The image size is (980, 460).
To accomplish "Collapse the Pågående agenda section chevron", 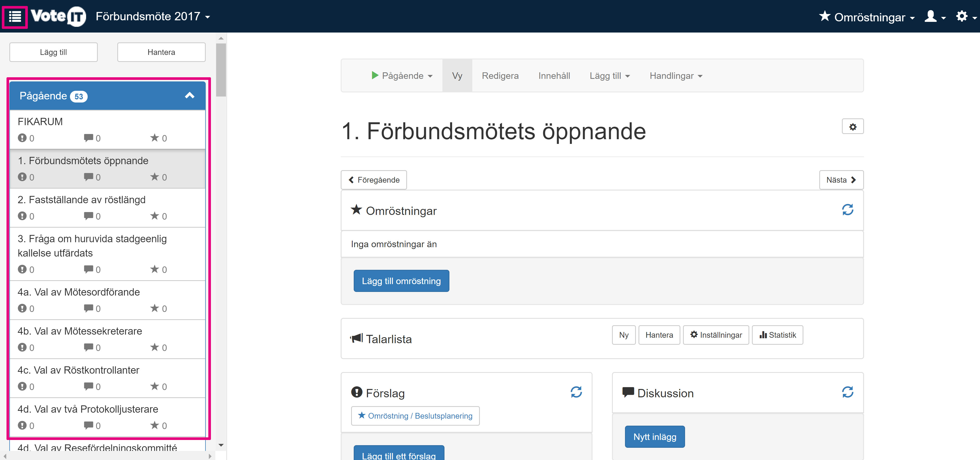I will pyautogui.click(x=189, y=95).
